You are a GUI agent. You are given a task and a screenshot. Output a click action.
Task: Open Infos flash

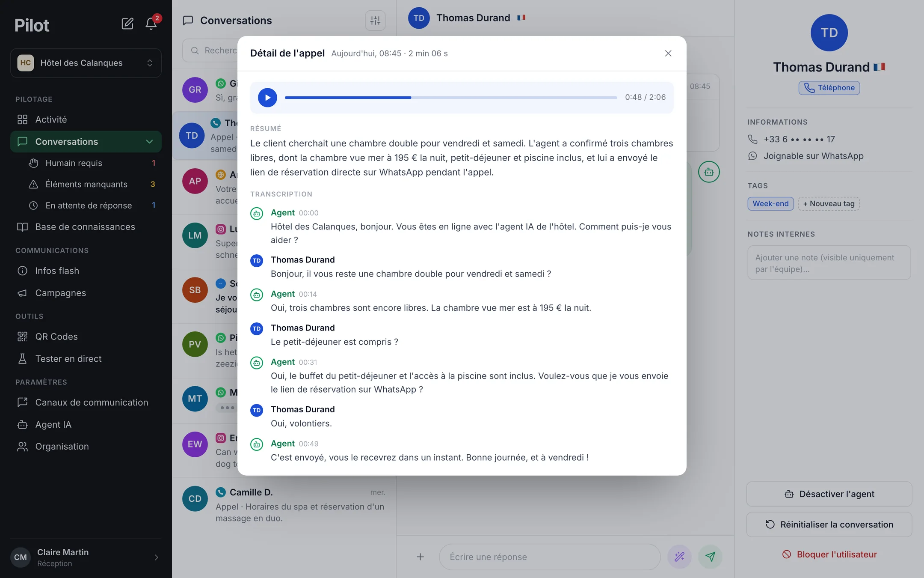tap(86, 271)
